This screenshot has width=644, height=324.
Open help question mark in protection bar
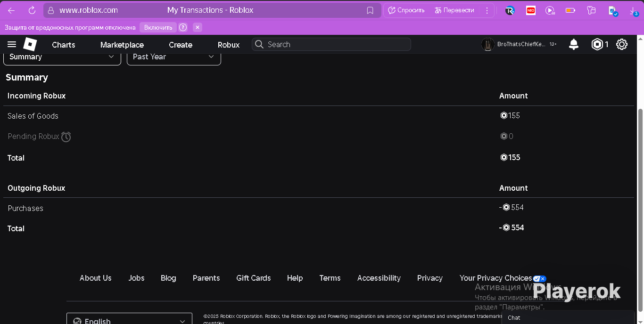tap(183, 27)
